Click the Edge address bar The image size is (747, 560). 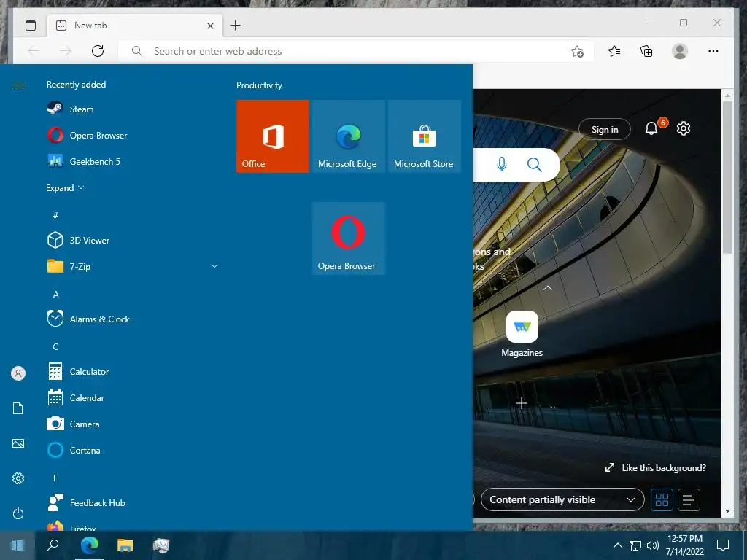tap(355, 51)
